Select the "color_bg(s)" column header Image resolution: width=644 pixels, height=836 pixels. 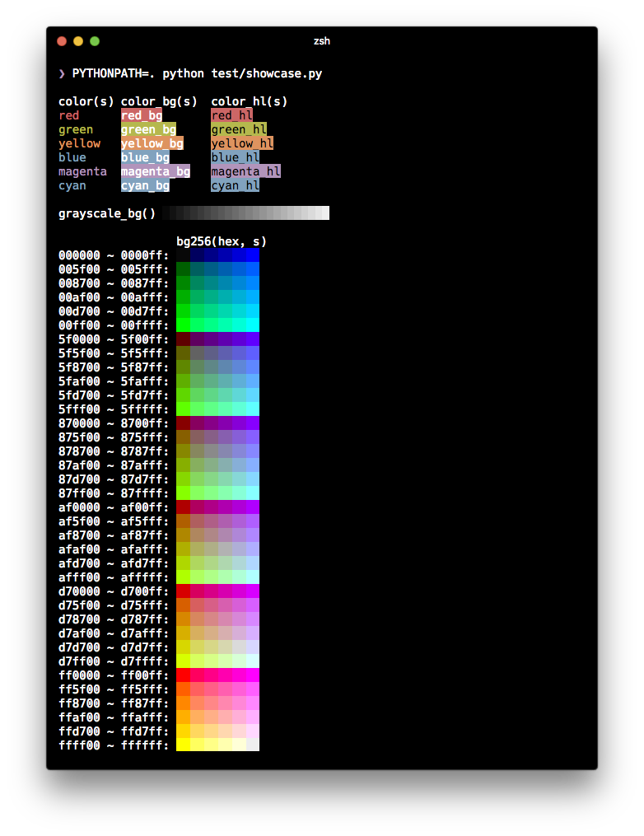tap(159, 101)
